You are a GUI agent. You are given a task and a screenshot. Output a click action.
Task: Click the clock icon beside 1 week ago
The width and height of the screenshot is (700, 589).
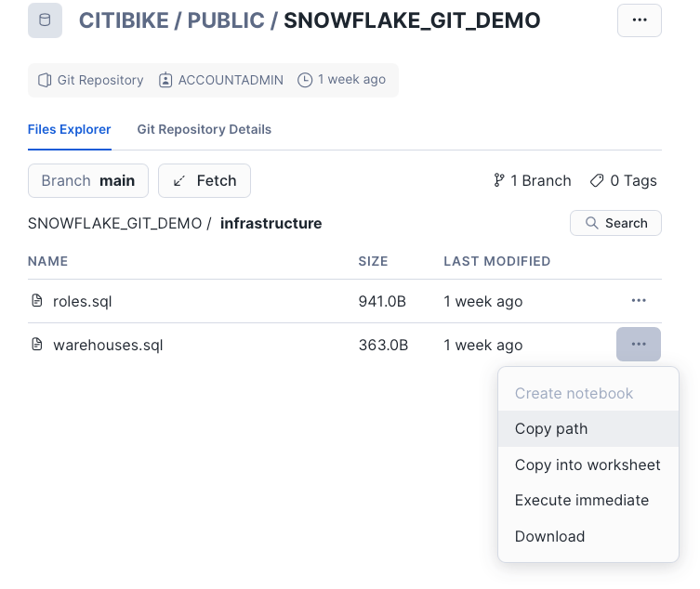coord(305,80)
